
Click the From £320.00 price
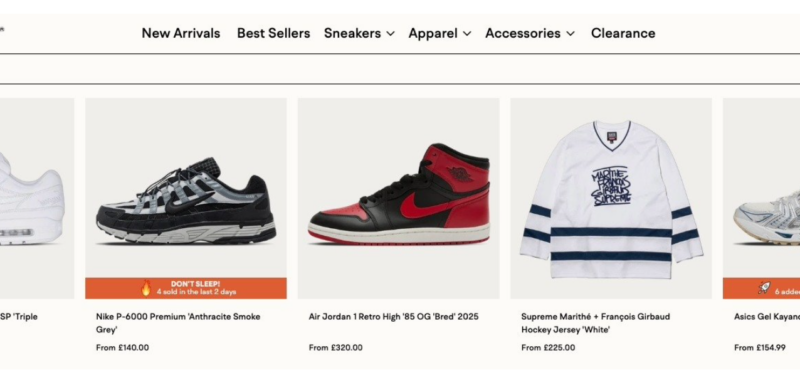tap(335, 348)
